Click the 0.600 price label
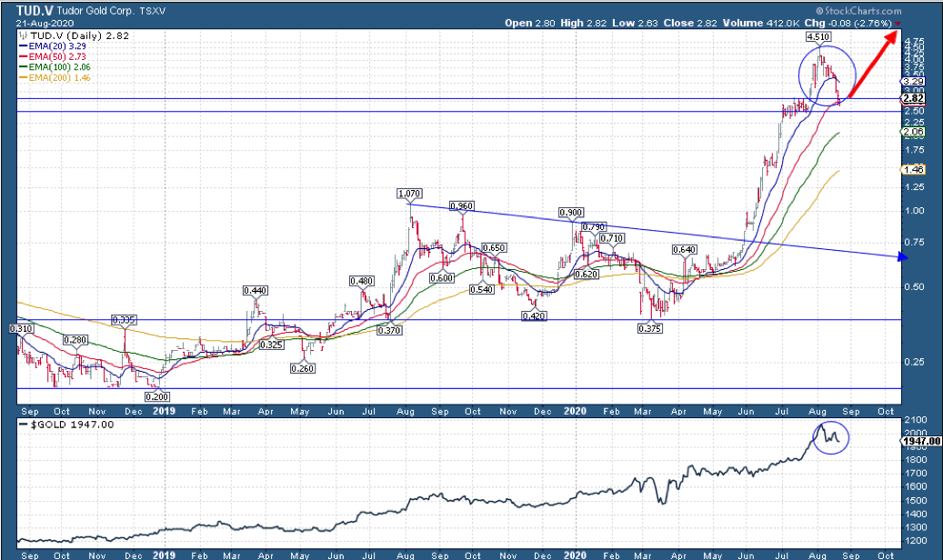 pyautogui.click(x=441, y=278)
